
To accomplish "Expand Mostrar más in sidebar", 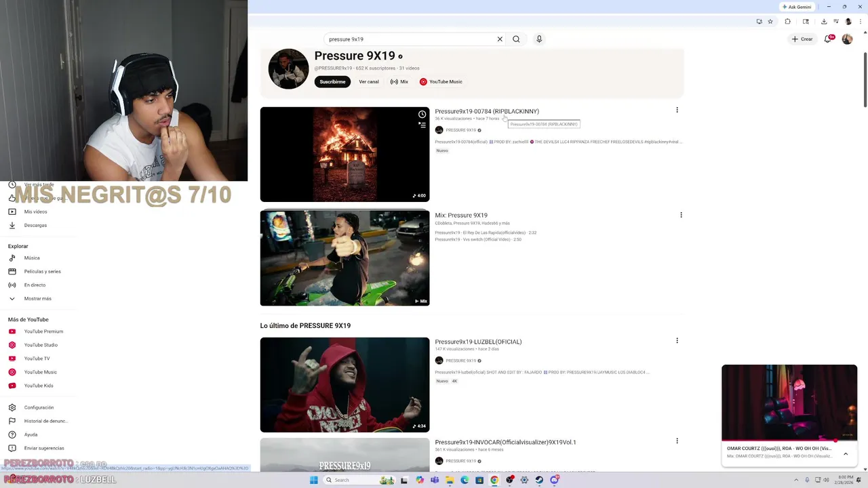I will coord(38,298).
